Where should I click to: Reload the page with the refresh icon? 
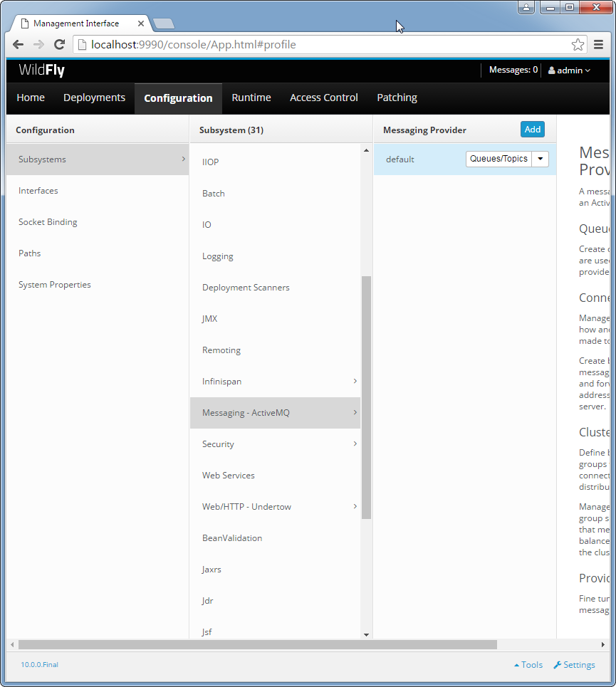point(60,45)
